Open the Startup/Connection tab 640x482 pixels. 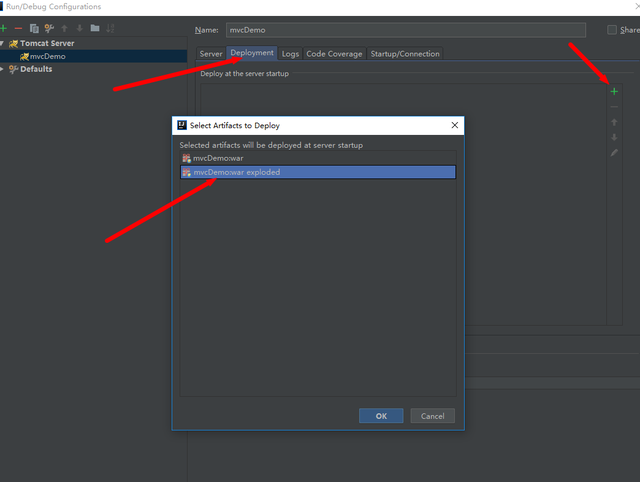[405, 54]
